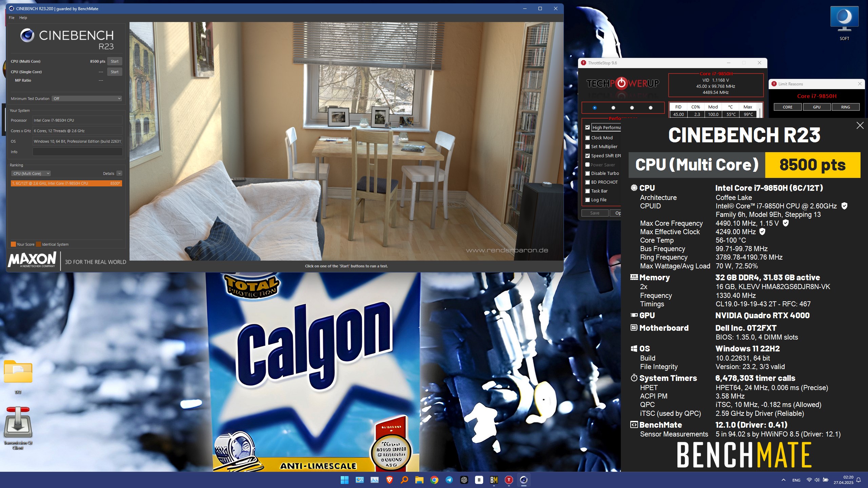This screenshot has height=488, width=868.
Task: Switch to BenchMate in taskbar
Action: 494,480
